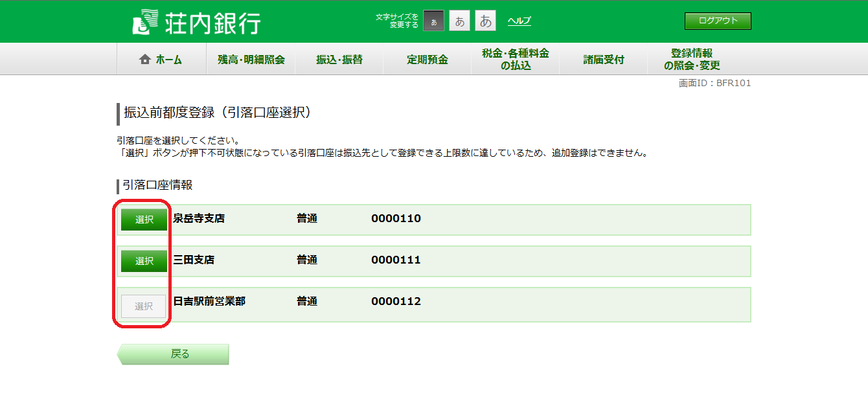The height and width of the screenshot is (419, 868).
Task: Click the 荘内銀行 bank logo
Action: 196,21
